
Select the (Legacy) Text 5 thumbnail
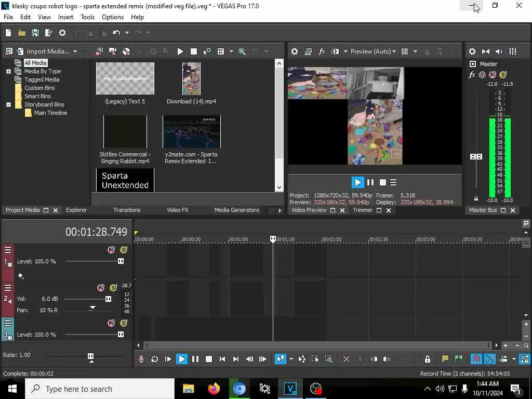click(125, 78)
